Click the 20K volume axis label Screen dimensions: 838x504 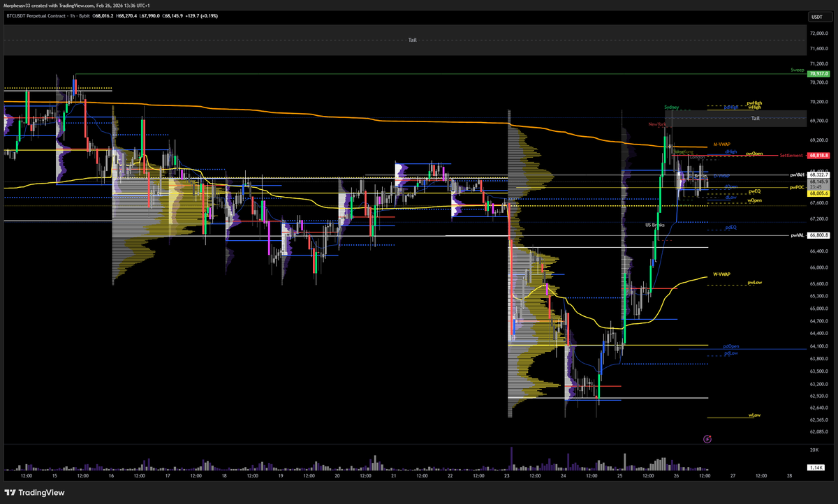point(814,450)
